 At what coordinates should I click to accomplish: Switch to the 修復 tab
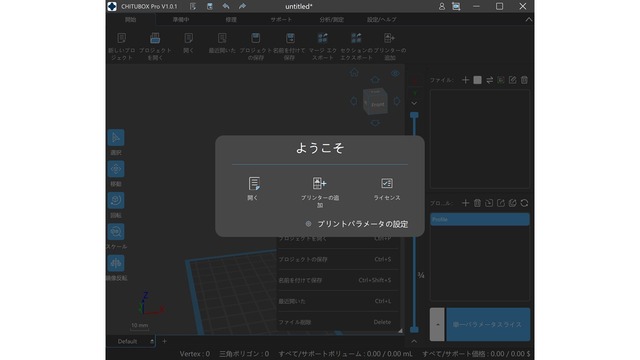[x=231, y=20]
